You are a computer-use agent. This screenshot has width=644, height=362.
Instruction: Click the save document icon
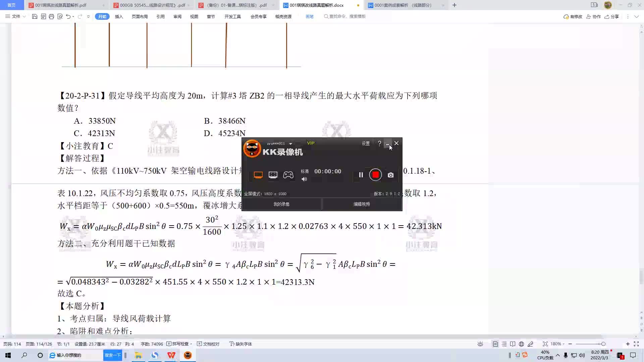pyautogui.click(x=35, y=16)
